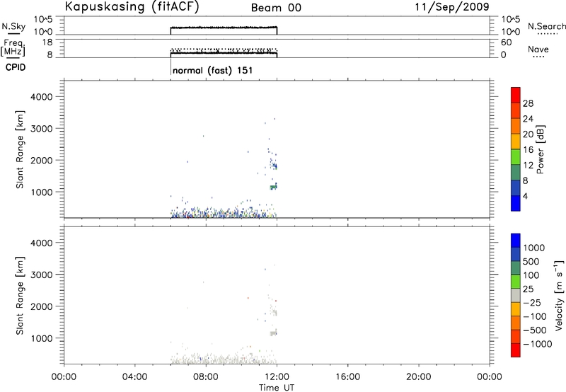Click the N.Search legend label
Viewport: 566px width, 392px height.
pos(547,26)
